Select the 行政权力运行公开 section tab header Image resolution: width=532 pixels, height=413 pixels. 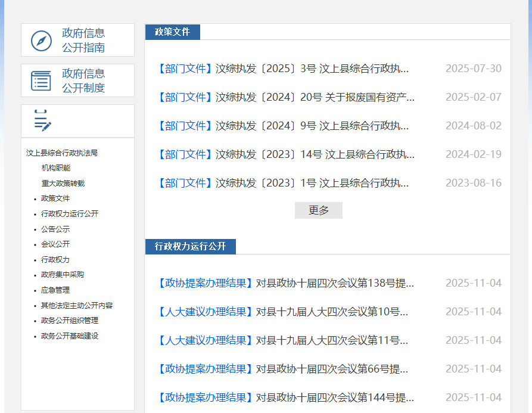coord(190,247)
